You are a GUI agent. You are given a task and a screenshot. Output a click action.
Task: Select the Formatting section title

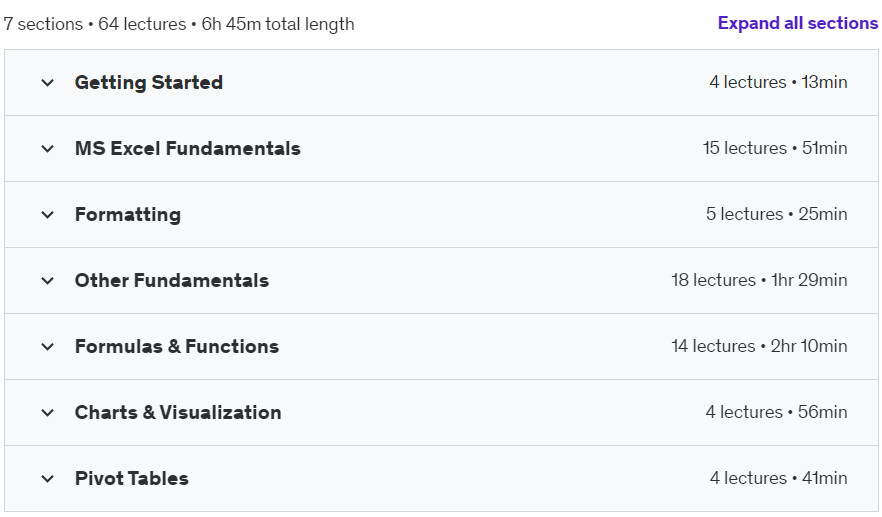point(128,214)
